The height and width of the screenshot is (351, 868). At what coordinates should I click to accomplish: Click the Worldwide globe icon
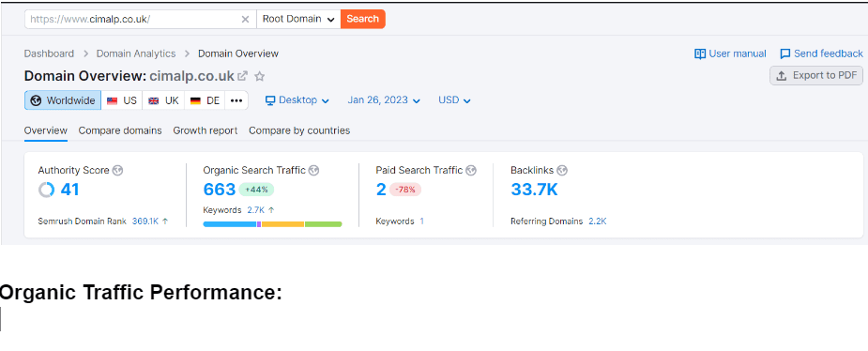(36, 100)
